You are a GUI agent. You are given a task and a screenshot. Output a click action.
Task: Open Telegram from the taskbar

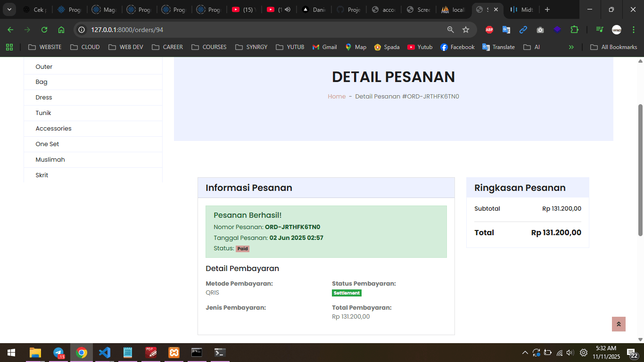click(x=58, y=352)
